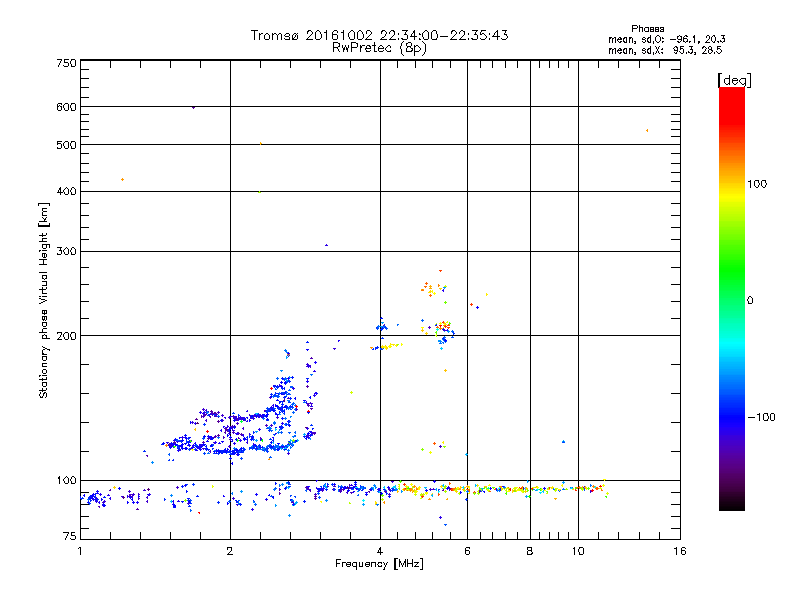800x600 pixels.
Task: Click the y-axis tick label '500'
Action: [x=66, y=145]
